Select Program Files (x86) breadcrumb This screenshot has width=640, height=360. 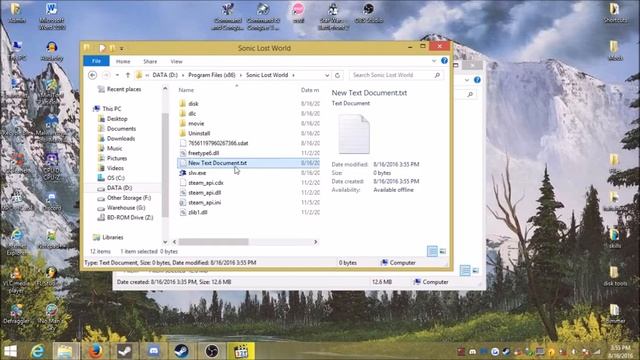click(211, 75)
